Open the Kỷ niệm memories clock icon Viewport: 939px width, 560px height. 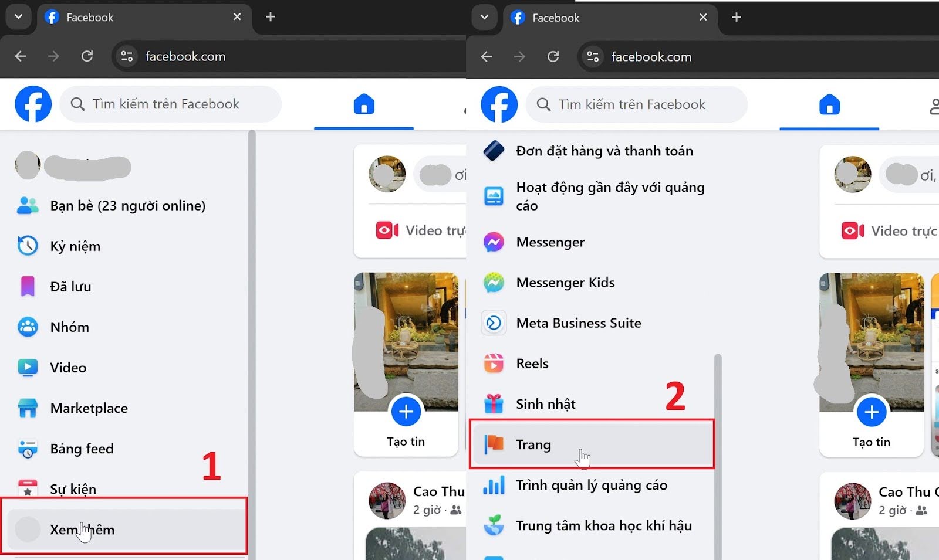28,246
